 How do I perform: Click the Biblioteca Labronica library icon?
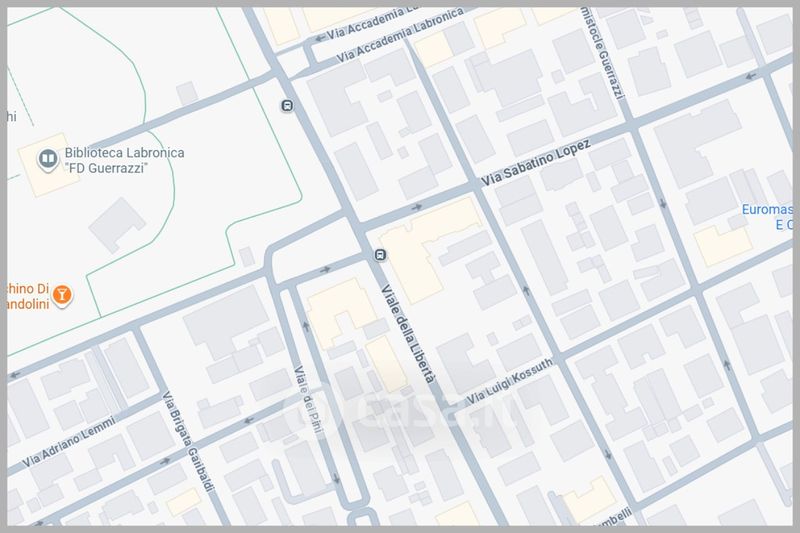pos(46,159)
